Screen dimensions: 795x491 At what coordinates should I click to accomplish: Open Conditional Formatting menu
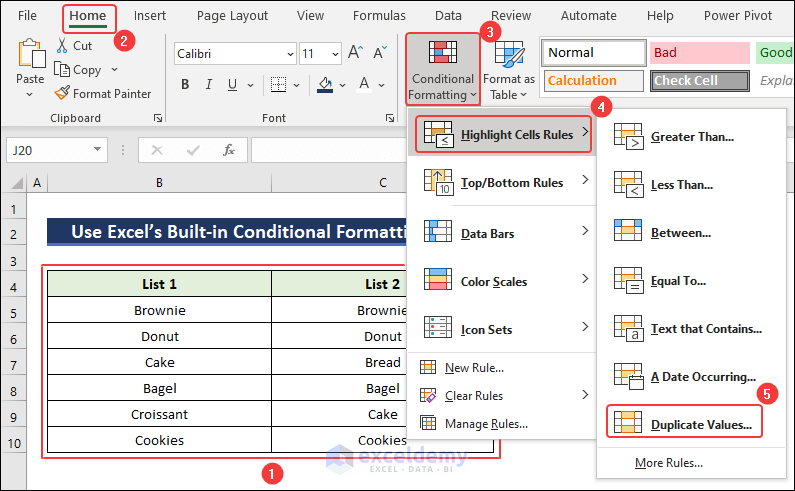[x=443, y=69]
